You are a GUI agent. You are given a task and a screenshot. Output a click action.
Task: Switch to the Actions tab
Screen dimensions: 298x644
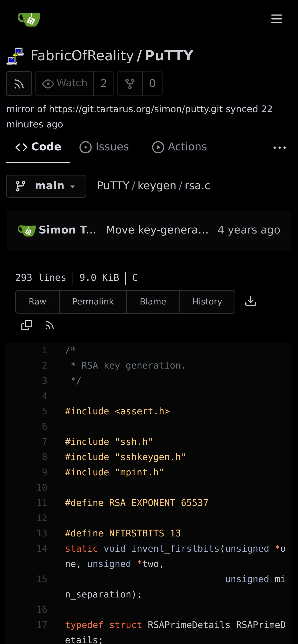[180, 147]
